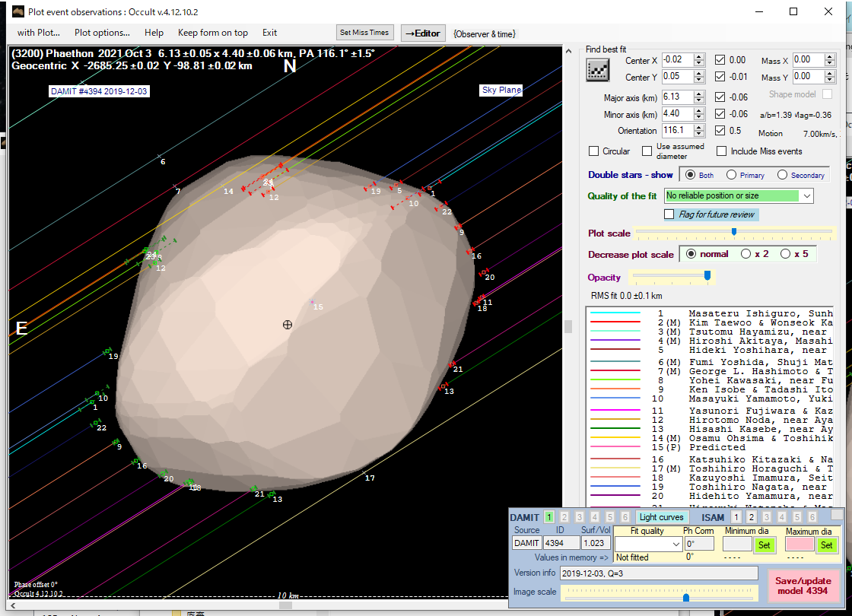Click the Light curves button
852x616 pixels.
pyautogui.click(x=662, y=517)
